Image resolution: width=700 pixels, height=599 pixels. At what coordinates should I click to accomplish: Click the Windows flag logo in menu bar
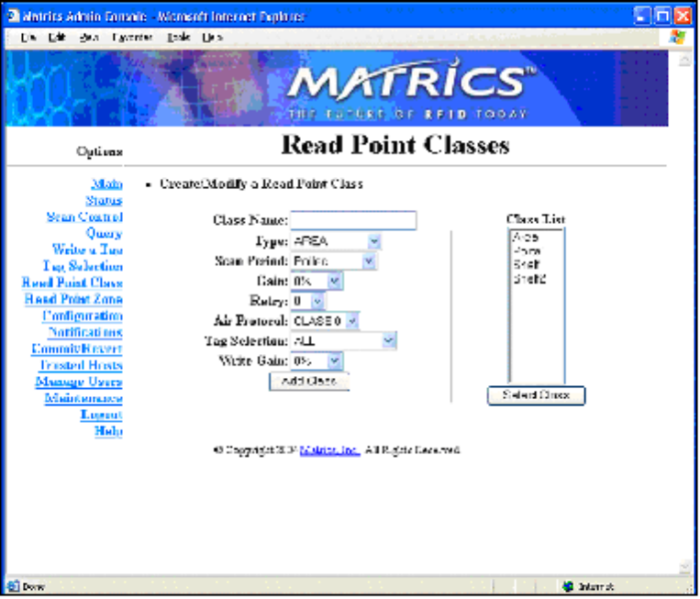[678, 37]
